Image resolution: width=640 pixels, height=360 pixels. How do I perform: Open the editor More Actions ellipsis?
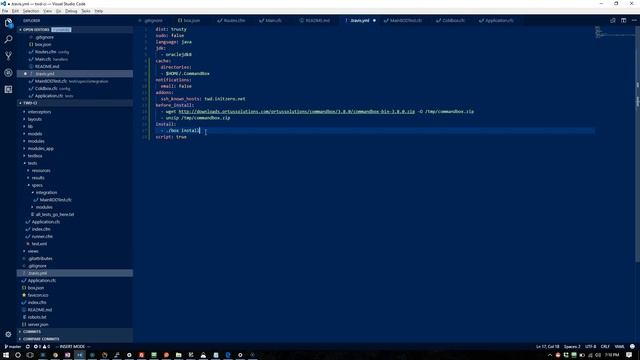coord(634,20)
